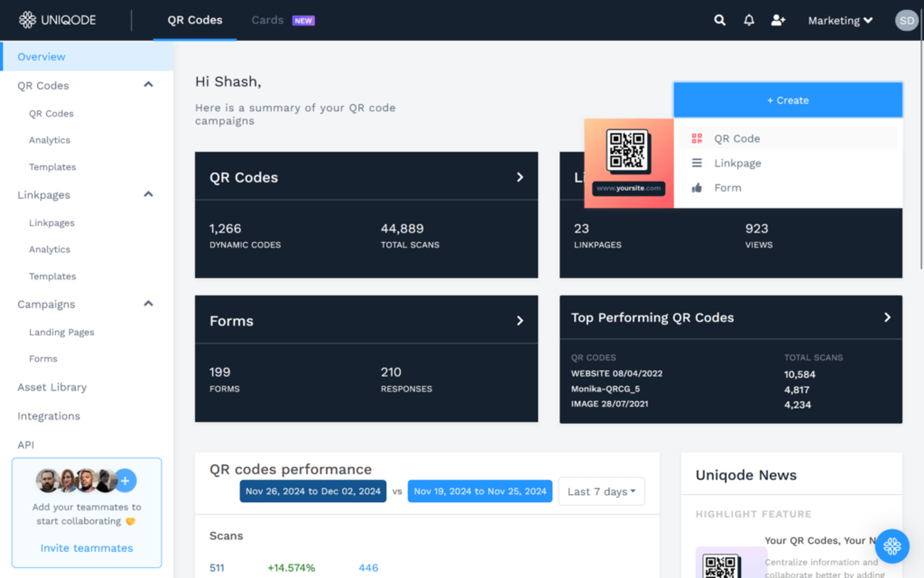Collapse the QR Codes sidebar section
This screenshot has width=924, height=578.
[x=148, y=85]
